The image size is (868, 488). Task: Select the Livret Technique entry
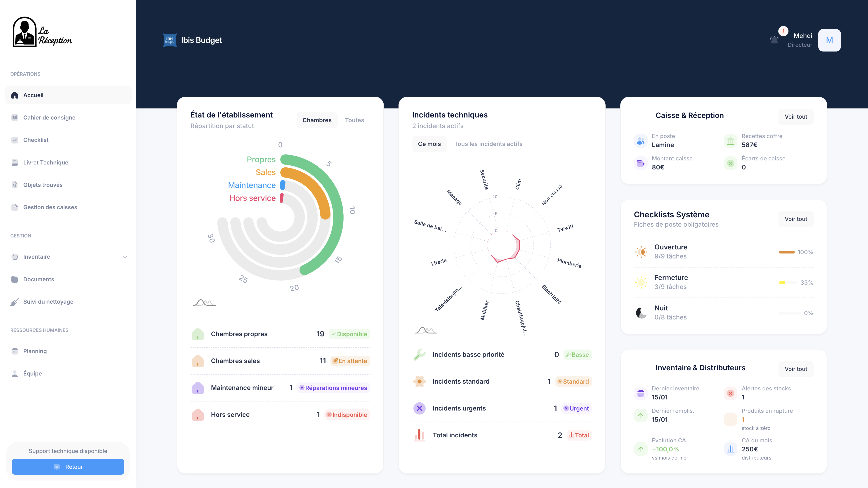pos(45,162)
